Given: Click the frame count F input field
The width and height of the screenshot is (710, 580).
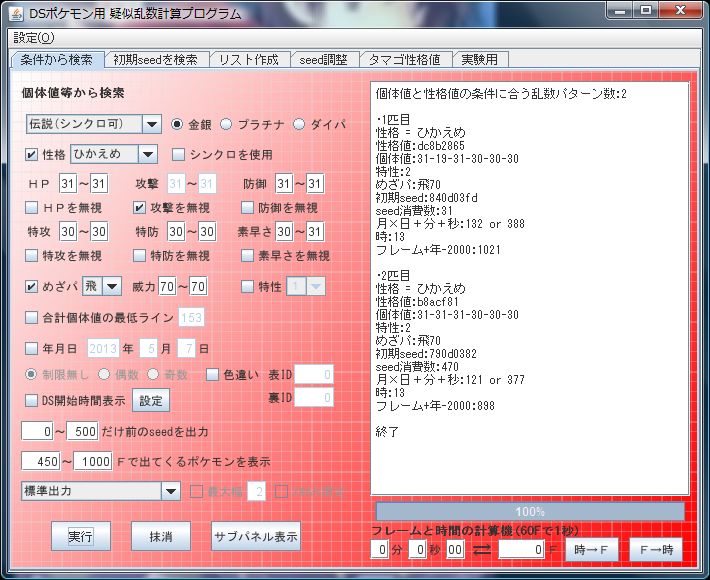Looking at the screenshot, I should tap(521, 550).
